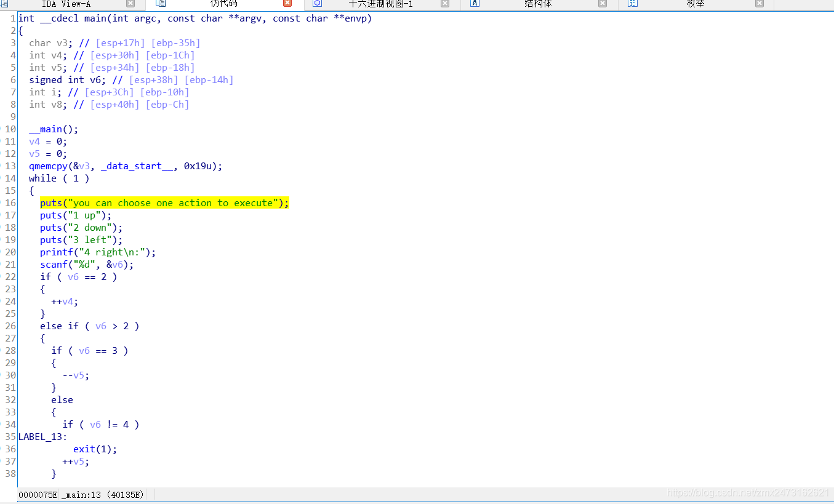This screenshot has height=504, width=834.
Task: Click the qmemcpy call line
Action: 126,166
